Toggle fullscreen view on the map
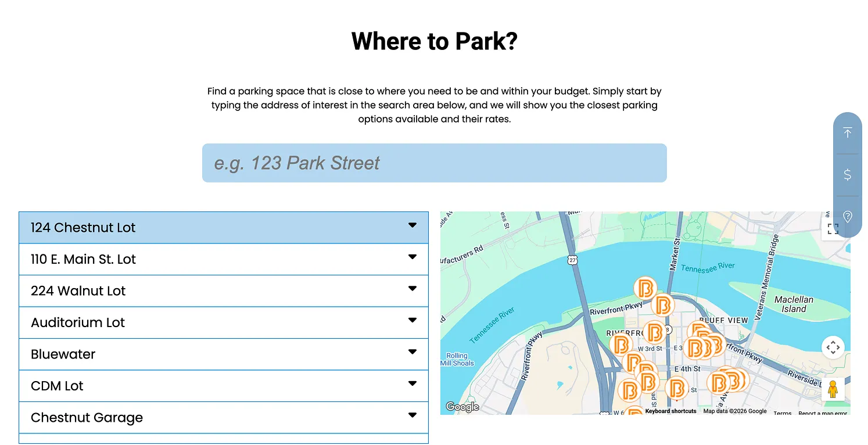Viewport: 868px width, 445px height. [832, 229]
